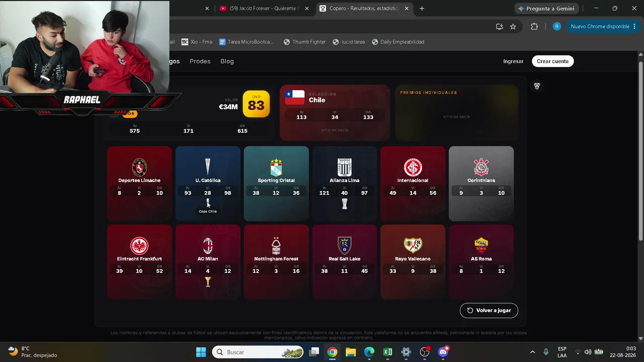Switch to the Jacob Forever YouTube tab

coord(265,9)
